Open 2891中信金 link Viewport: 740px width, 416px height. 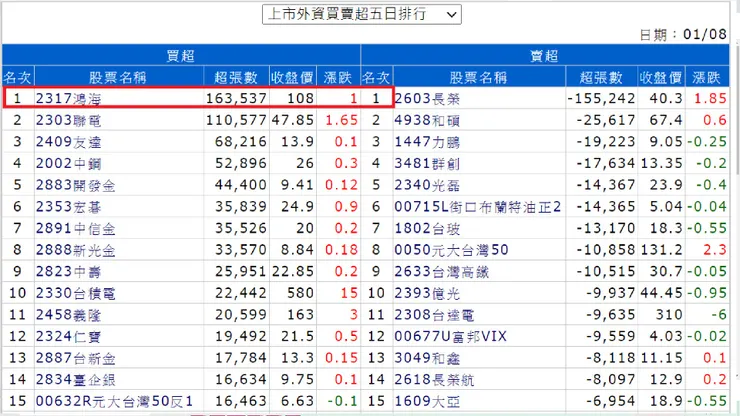click(76, 229)
